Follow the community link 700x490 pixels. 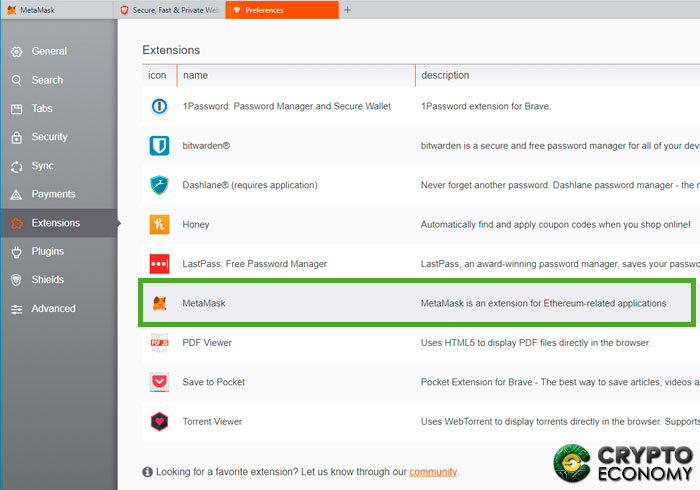coord(433,472)
